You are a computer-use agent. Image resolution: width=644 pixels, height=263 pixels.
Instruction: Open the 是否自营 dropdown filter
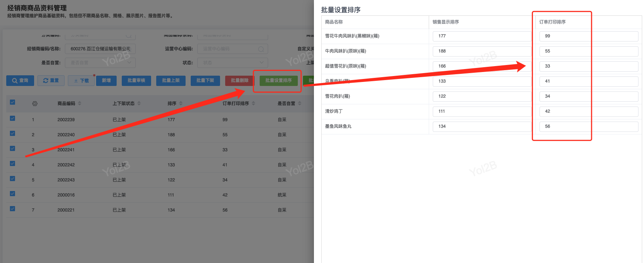100,63
